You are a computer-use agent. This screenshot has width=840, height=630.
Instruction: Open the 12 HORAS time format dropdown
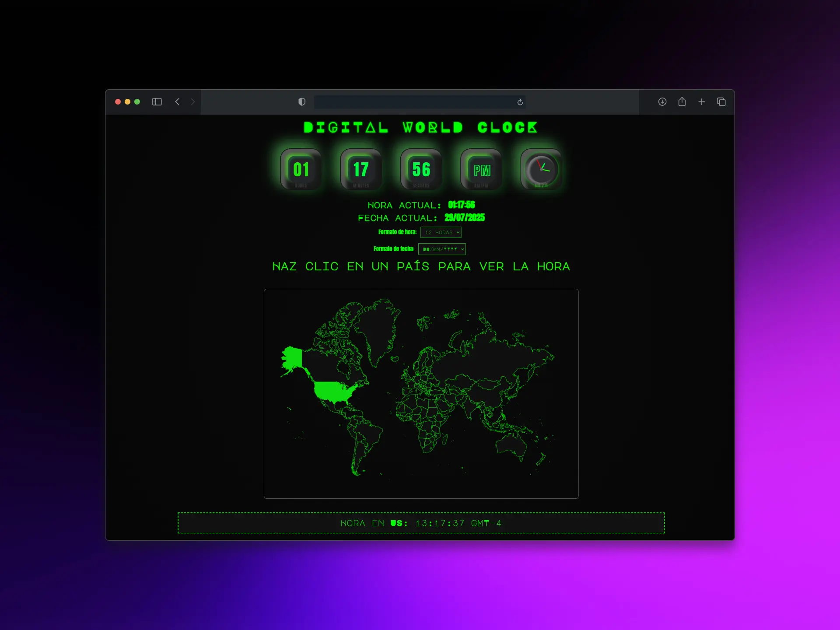(x=441, y=232)
